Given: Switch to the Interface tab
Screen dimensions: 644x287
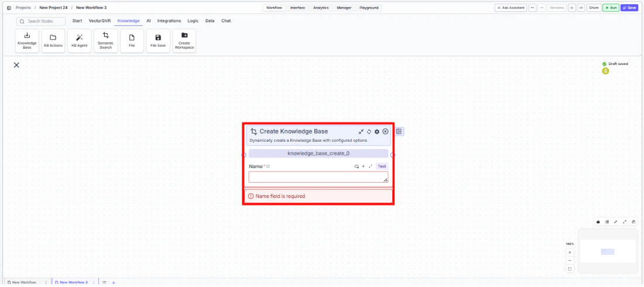Looking at the screenshot, I should tap(297, 8).
